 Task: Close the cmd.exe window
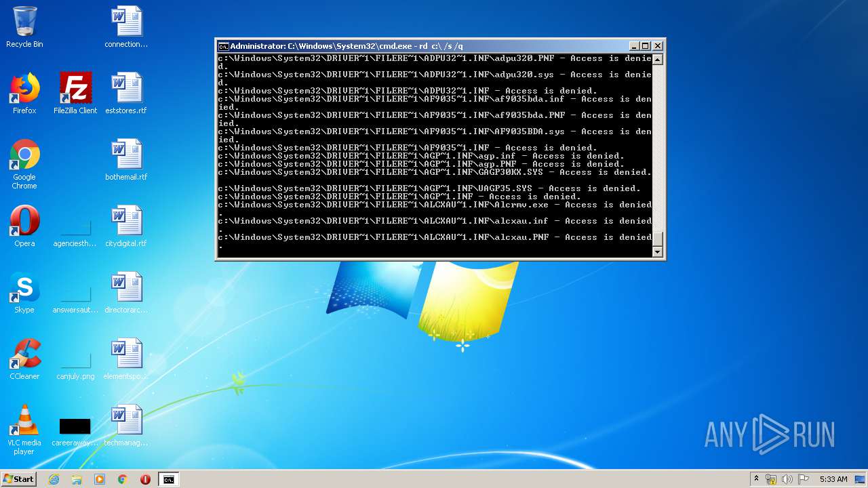(x=658, y=46)
